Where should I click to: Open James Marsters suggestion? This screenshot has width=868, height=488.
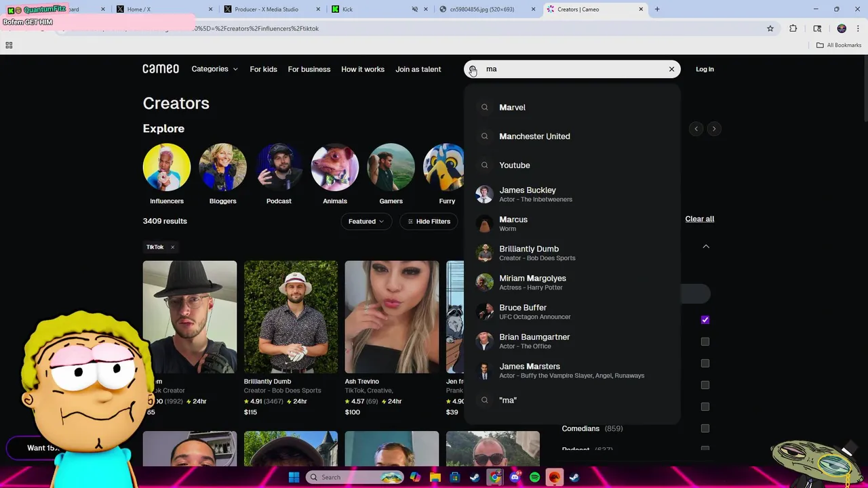point(573,371)
